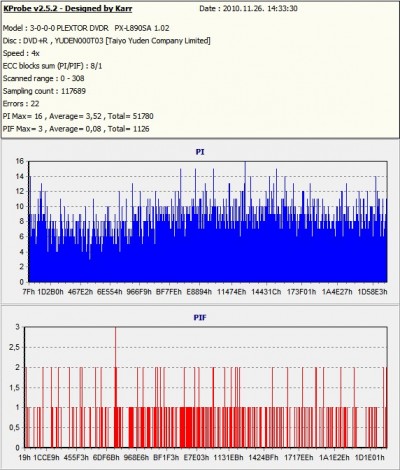Click the 1D1E01h label on PIF chart axis
Viewport: 400px width, 470px height.
click(x=370, y=457)
